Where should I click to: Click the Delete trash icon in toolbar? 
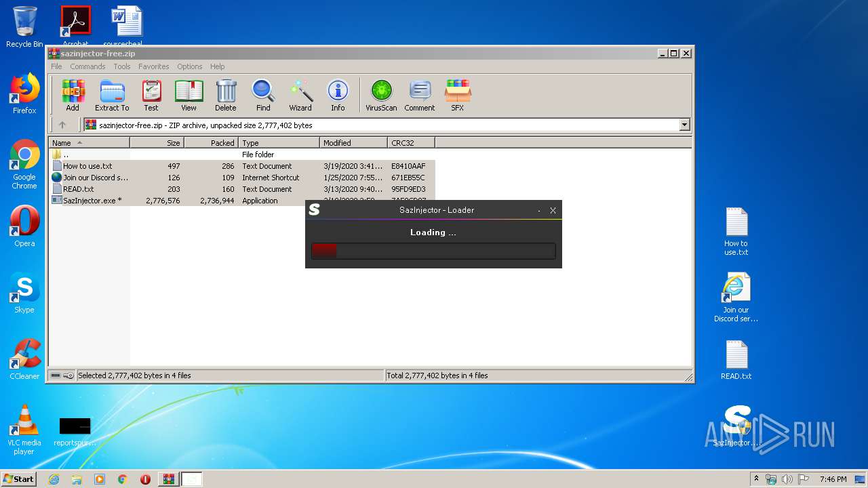[x=226, y=95]
